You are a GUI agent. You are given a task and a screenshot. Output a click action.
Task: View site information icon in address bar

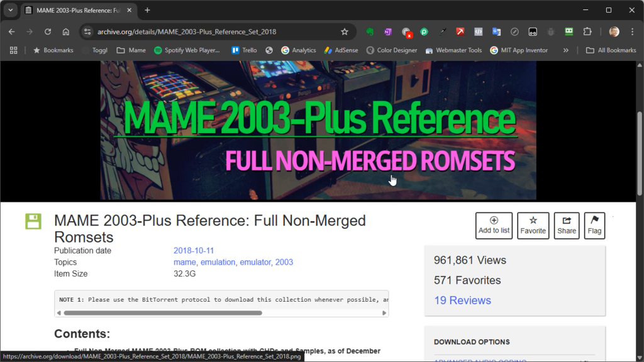point(87,31)
